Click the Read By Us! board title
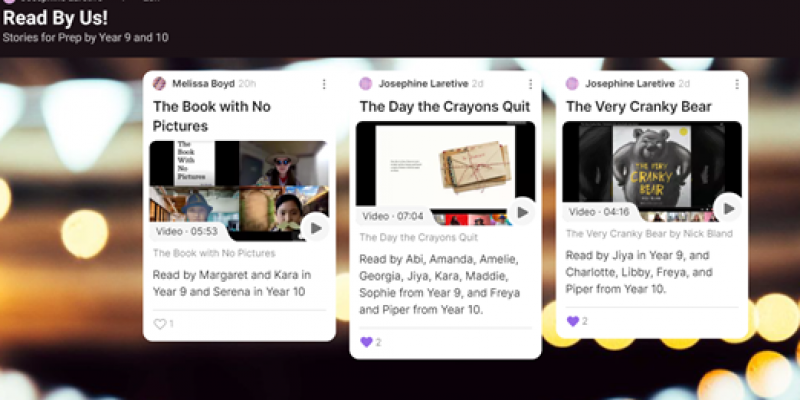 click(x=55, y=18)
